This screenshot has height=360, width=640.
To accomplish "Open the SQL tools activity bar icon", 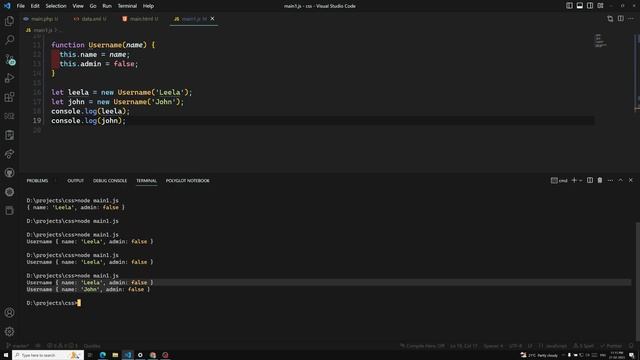I will [9, 116].
